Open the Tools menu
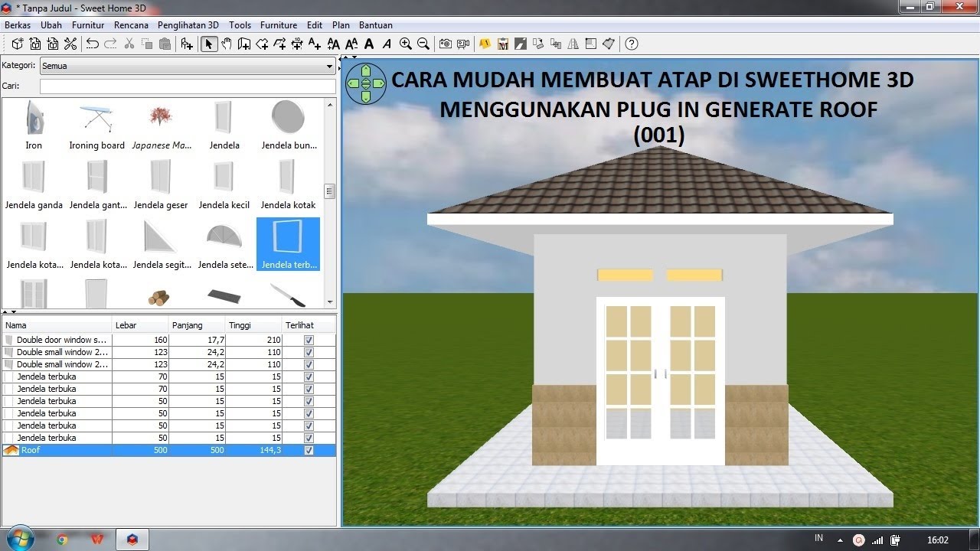The height and width of the screenshot is (551, 980). [x=240, y=24]
